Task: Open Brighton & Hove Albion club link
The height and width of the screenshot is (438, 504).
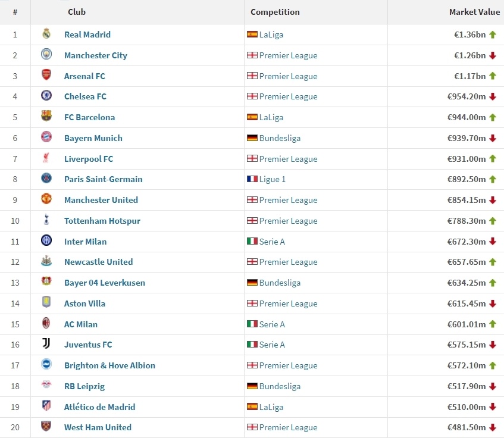Action: pyautogui.click(x=109, y=365)
